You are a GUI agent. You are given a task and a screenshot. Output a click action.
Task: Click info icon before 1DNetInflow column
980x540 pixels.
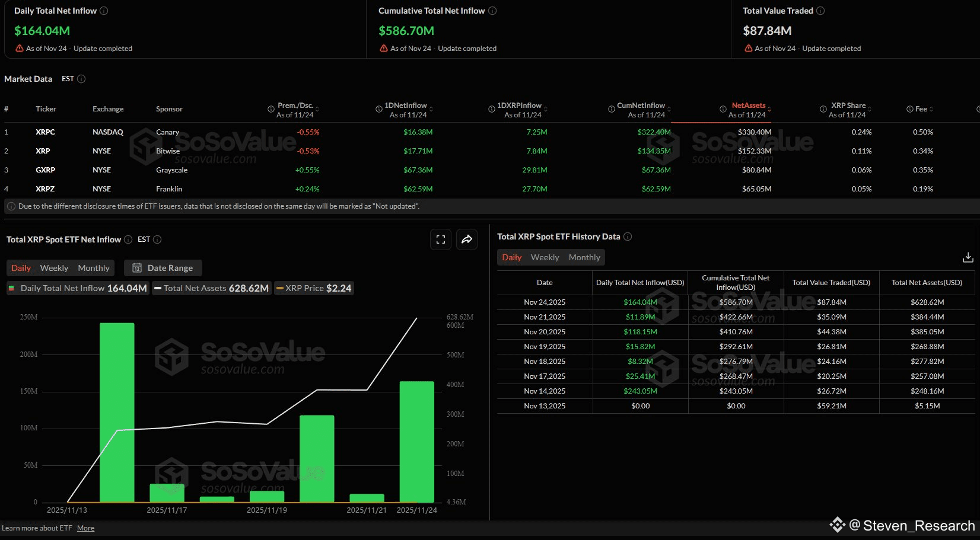point(379,109)
